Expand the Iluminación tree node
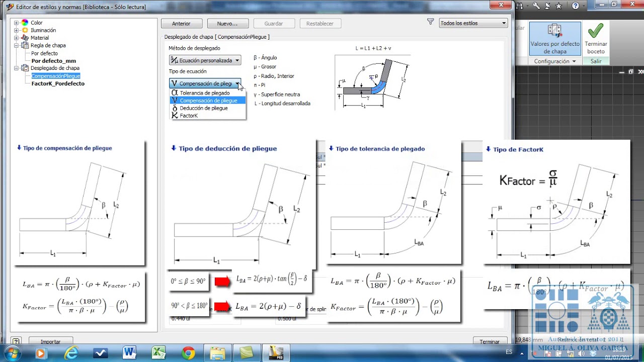This screenshot has width=644, height=362. click(x=16, y=30)
